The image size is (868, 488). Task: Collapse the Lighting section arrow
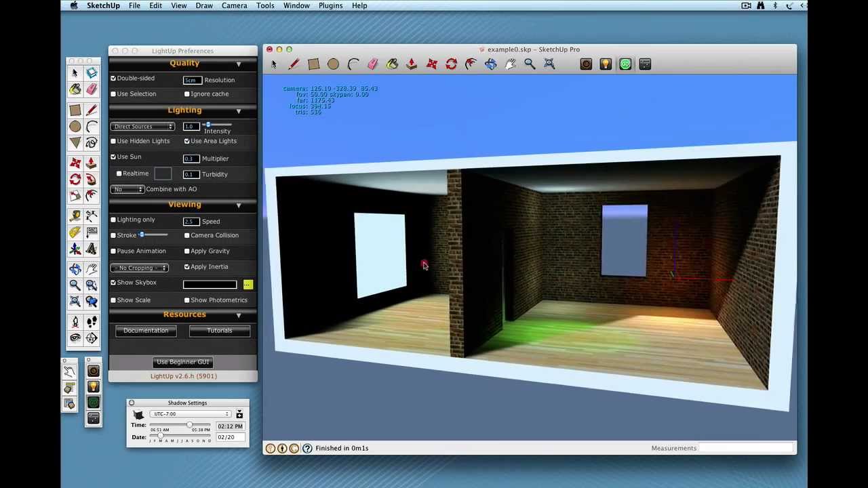[239, 111]
